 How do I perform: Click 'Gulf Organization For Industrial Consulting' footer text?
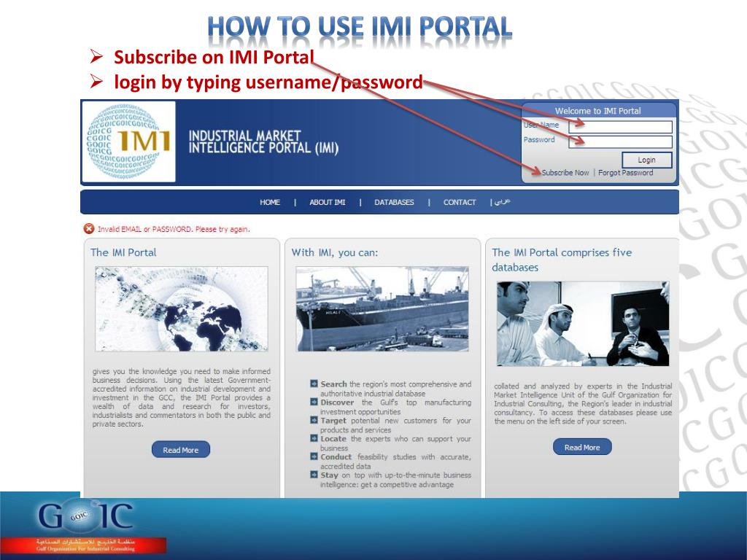[x=86, y=548]
